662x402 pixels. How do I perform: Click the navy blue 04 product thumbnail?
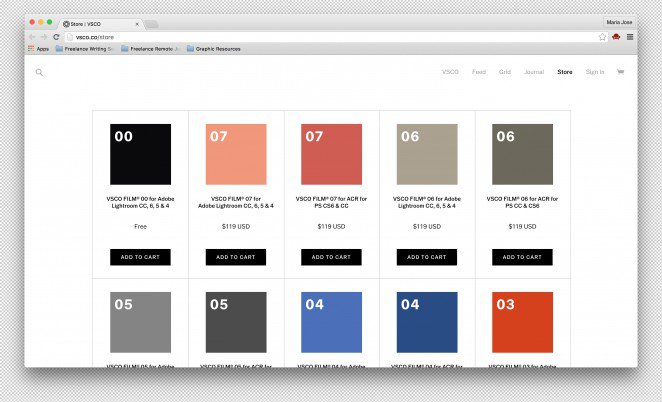coord(427,322)
